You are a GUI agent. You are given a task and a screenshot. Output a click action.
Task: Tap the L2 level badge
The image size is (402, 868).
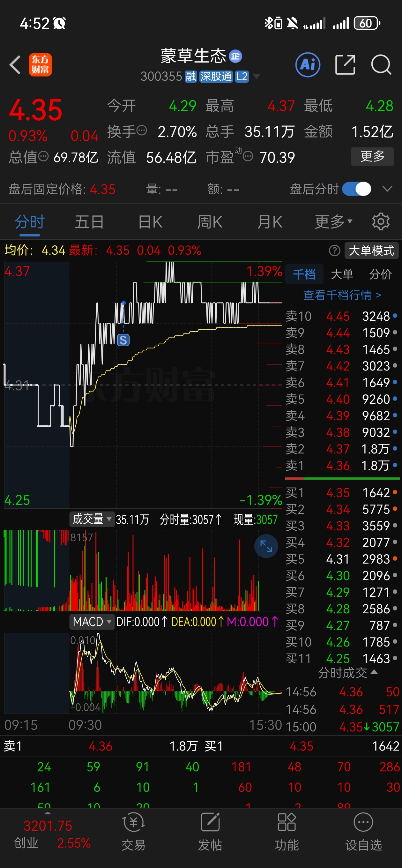coord(242,77)
